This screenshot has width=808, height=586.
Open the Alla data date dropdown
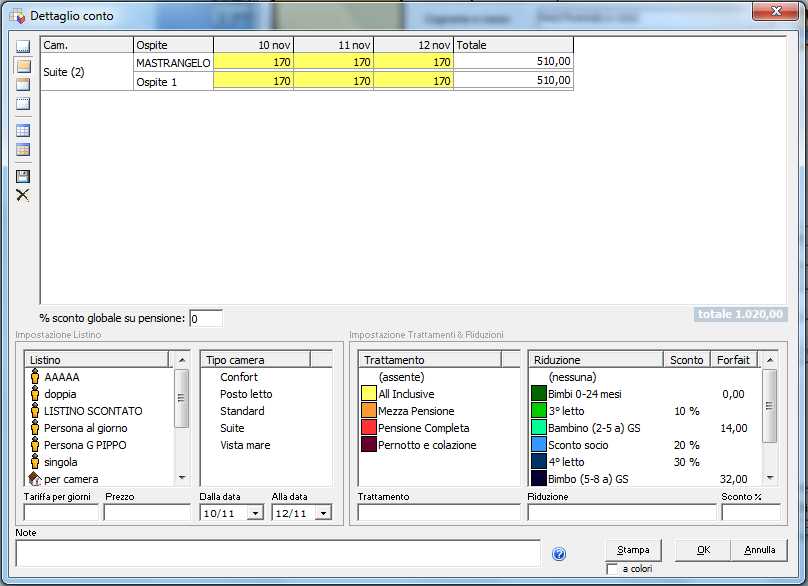pyautogui.click(x=323, y=513)
